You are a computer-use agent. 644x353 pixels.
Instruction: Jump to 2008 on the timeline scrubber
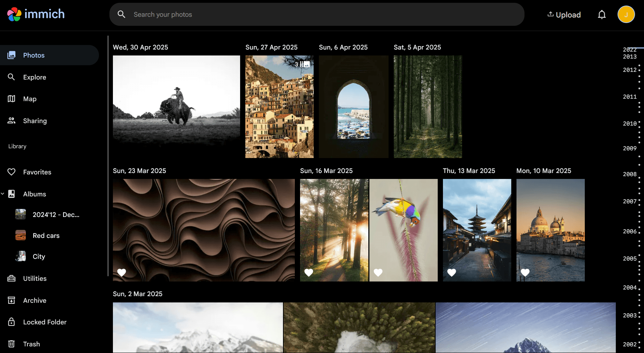(630, 174)
